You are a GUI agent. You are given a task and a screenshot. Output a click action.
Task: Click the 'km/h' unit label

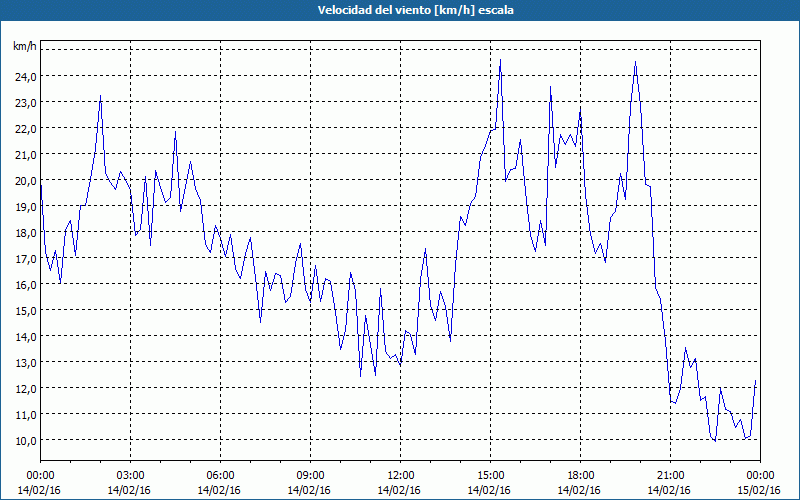coord(24,46)
